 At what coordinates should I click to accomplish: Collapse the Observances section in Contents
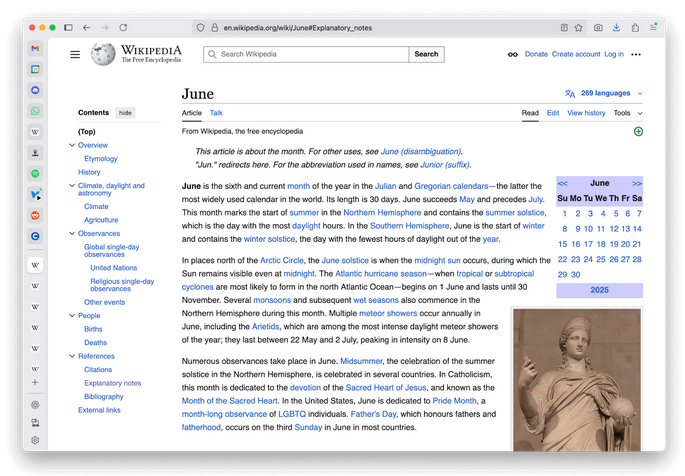click(x=72, y=233)
